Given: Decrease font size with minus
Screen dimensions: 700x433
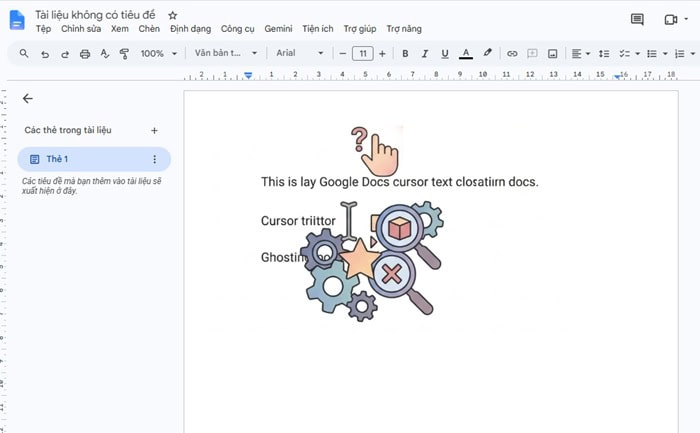Looking at the screenshot, I should click(x=342, y=54).
